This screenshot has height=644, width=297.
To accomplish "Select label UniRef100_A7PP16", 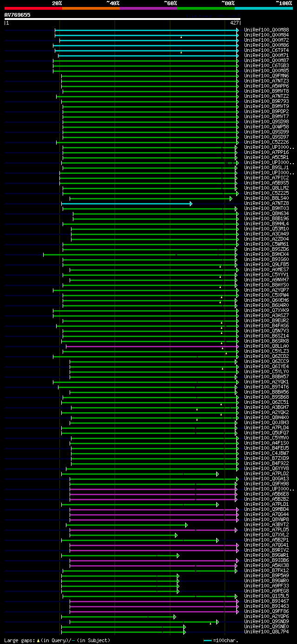I will (266, 153).
